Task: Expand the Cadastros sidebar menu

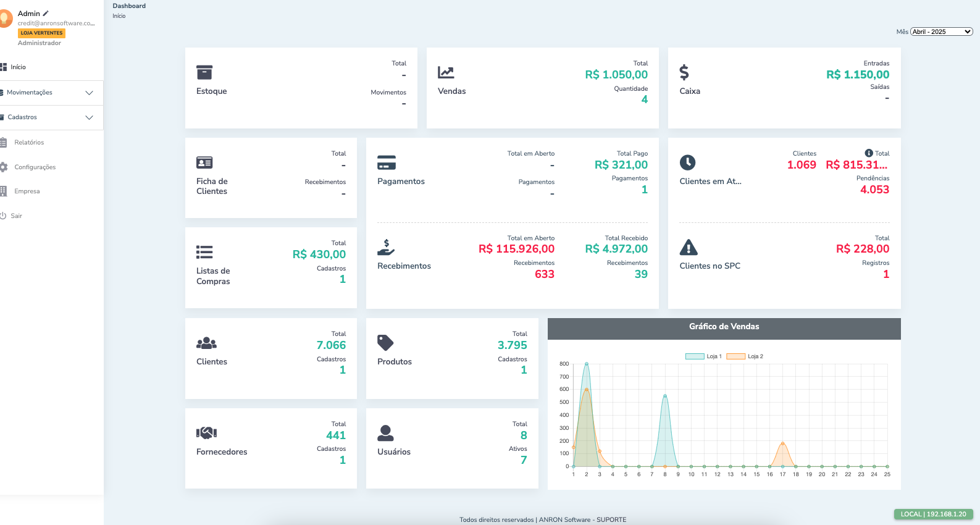Action: pyautogui.click(x=49, y=117)
